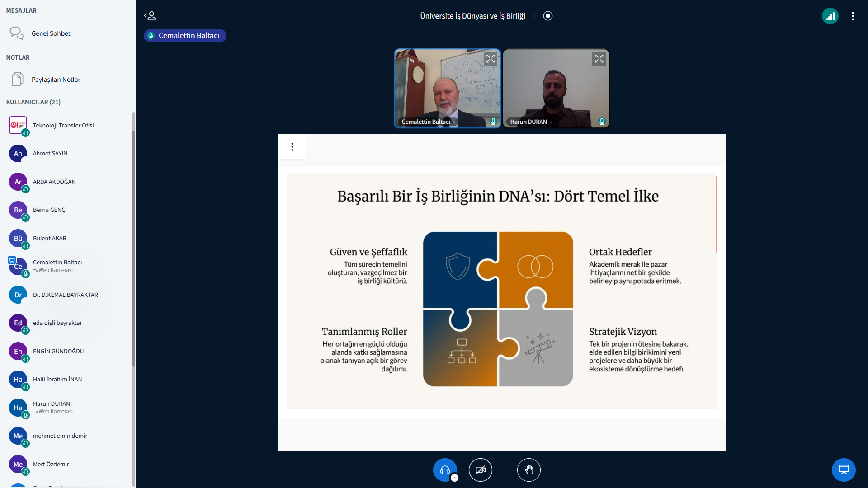
Task: Click the headphones audio button
Action: click(x=444, y=469)
